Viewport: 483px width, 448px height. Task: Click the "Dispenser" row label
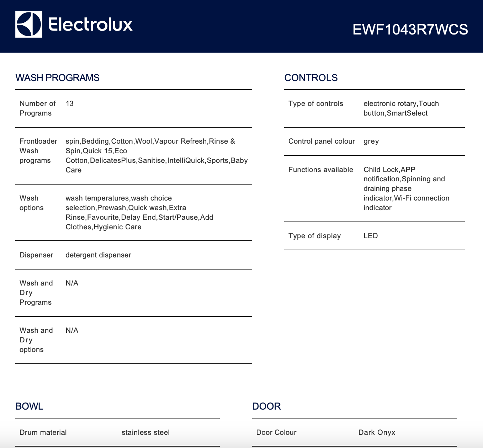tap(36, 255)
